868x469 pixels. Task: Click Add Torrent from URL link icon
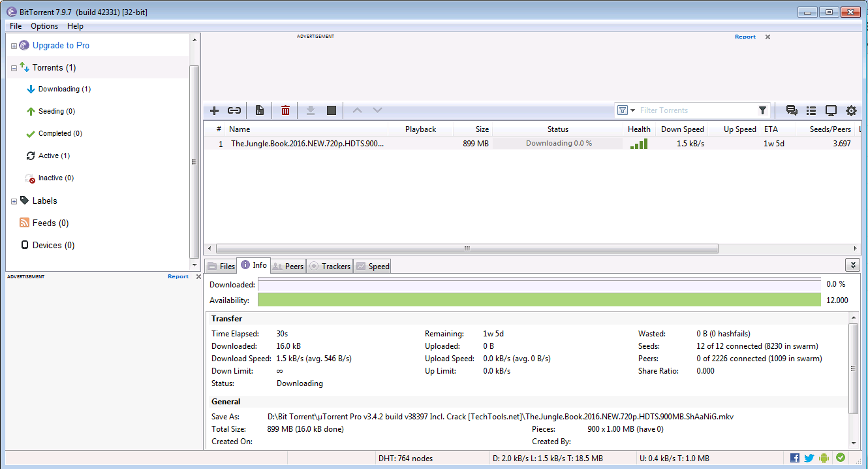(x=234, y=110)
